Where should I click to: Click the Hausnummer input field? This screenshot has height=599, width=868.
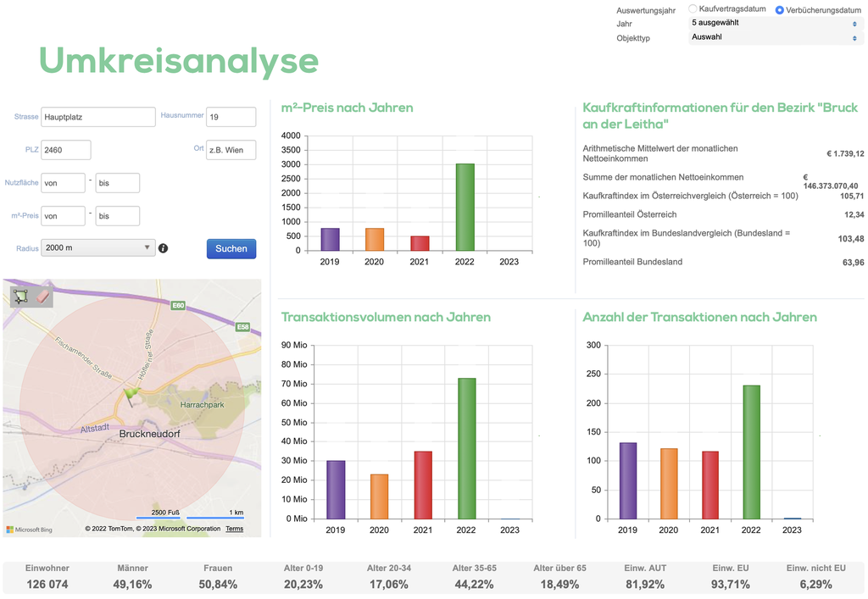(231, 117)
